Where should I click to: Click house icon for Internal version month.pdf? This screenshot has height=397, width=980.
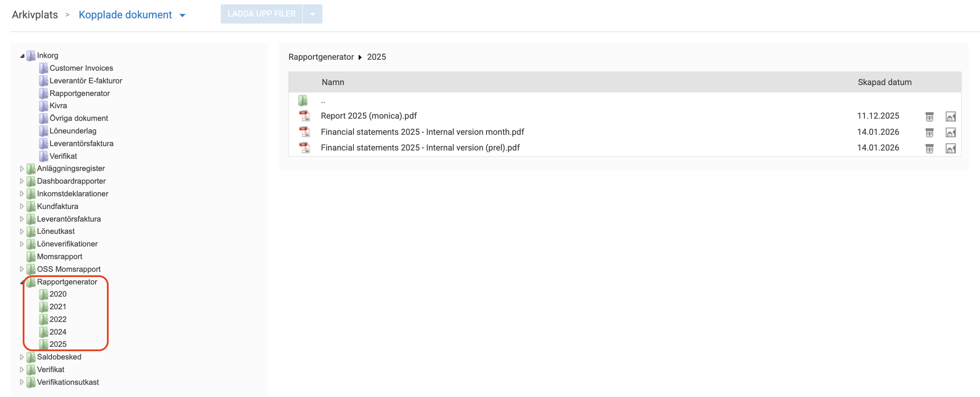pyautogui.click(x=950, y=133)
